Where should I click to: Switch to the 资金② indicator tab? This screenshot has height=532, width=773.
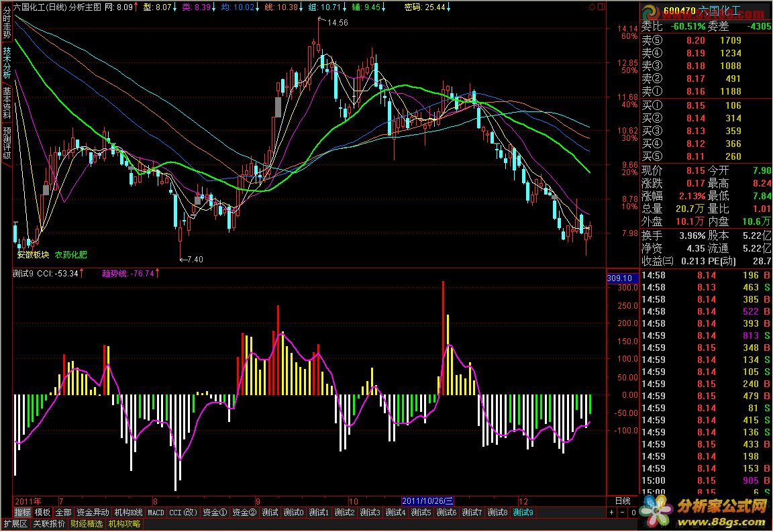[x=244, y=513]
